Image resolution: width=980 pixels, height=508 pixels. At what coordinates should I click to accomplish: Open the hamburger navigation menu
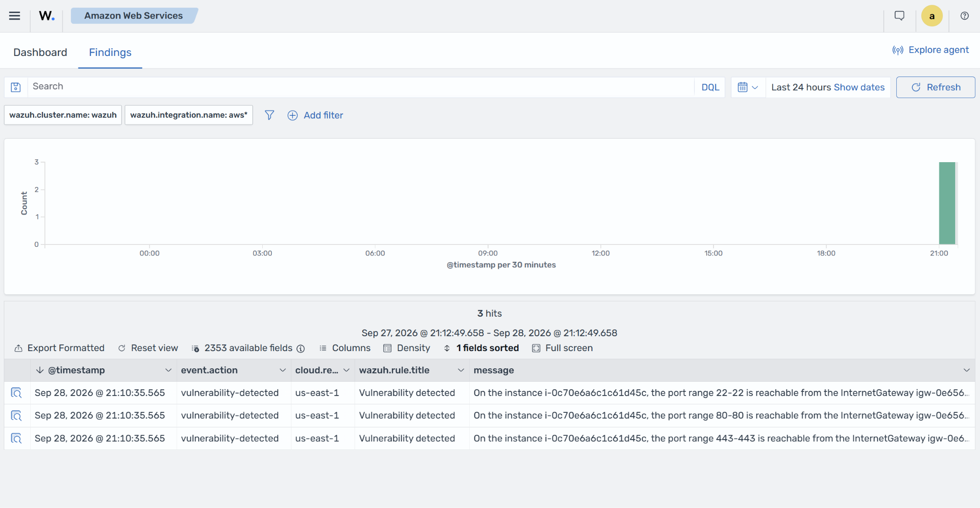(x=15, y=16)
